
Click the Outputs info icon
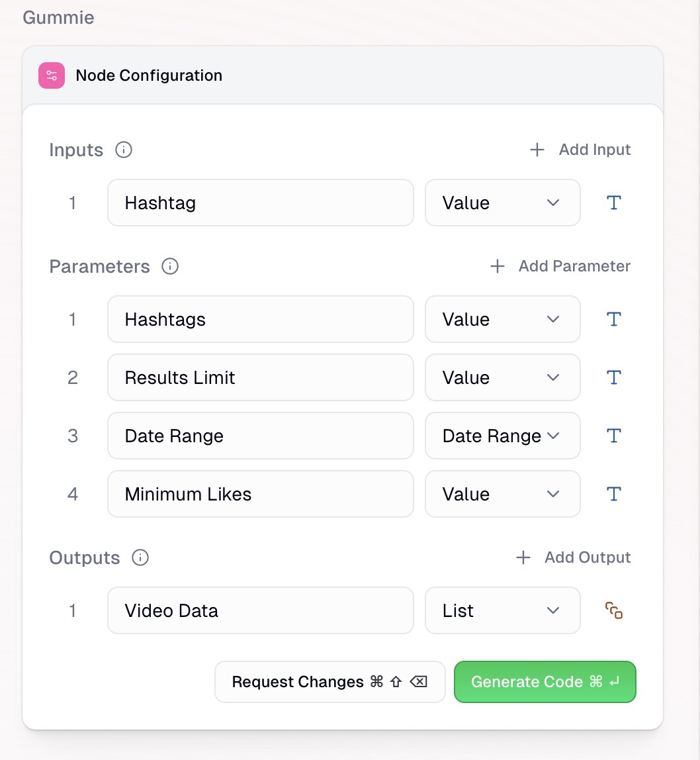tap(140, 558)
